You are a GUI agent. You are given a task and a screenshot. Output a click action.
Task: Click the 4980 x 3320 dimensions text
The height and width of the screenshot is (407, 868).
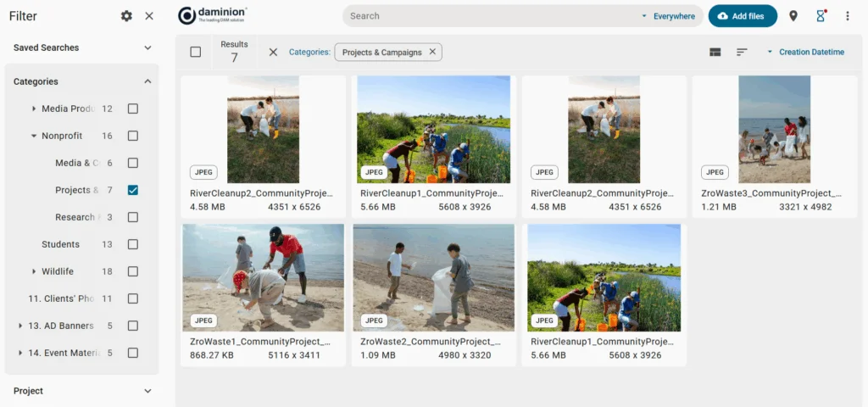465,355
